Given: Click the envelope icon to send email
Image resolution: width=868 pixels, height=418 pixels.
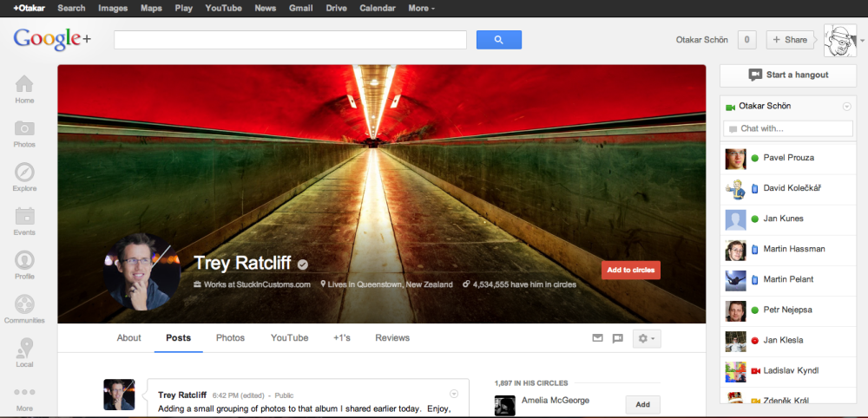Looking at the screenshot, I should point(597,338).
